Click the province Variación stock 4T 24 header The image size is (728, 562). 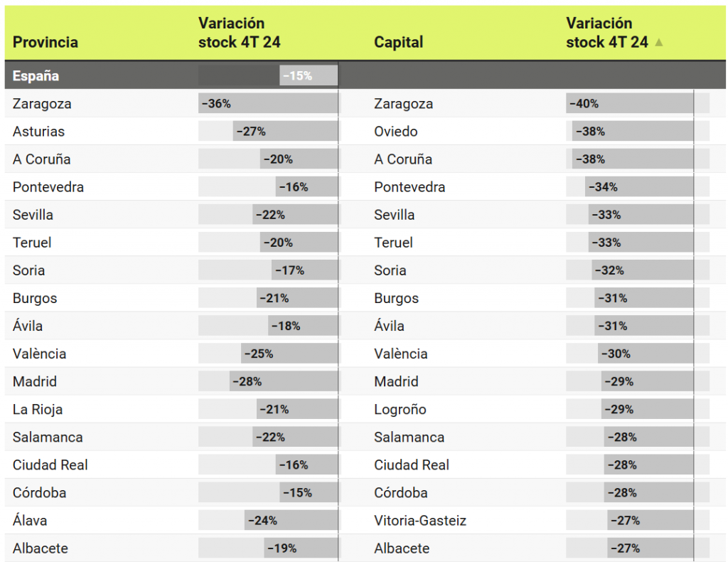[240, 33]
